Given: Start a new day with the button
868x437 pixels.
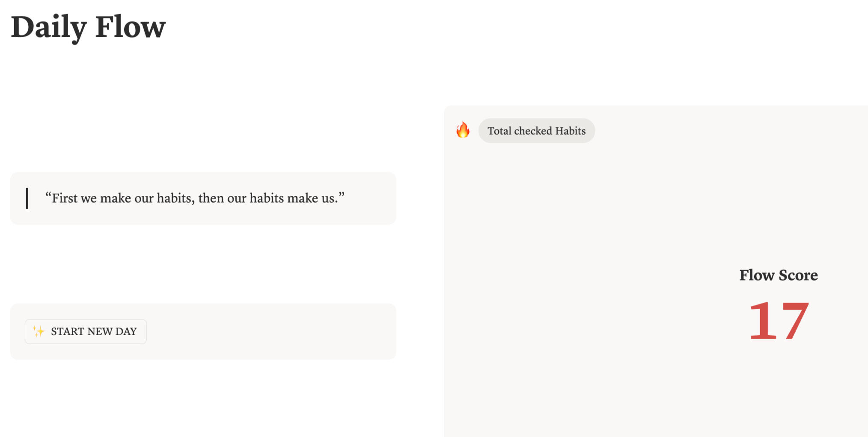Looking at the screenshot, I should (x=86, y=331).
